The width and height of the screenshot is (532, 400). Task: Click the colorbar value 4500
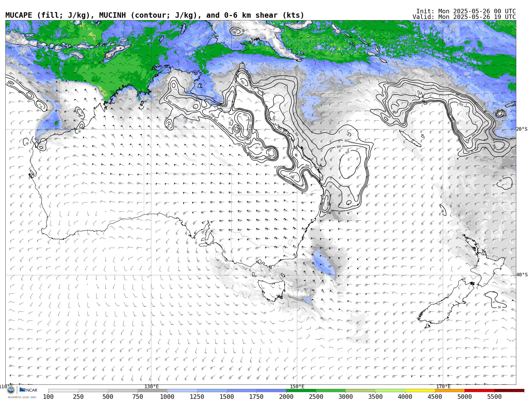coord(435,397)
